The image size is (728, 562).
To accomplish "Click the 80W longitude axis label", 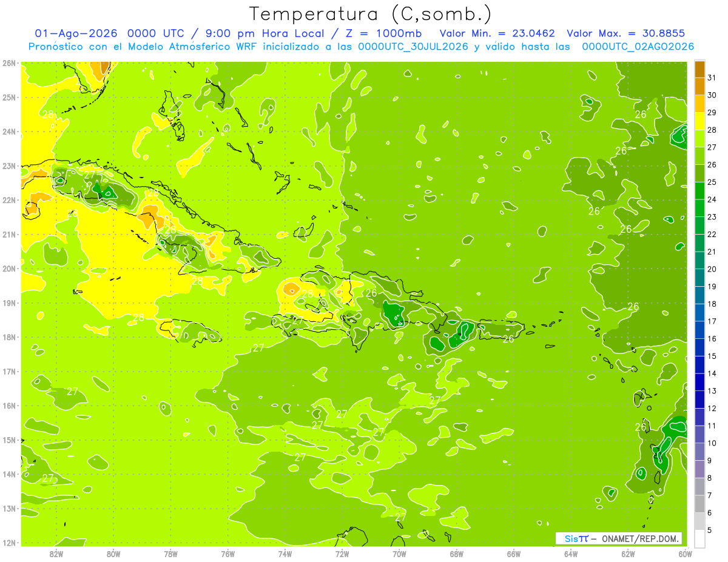I will point(113,554).
